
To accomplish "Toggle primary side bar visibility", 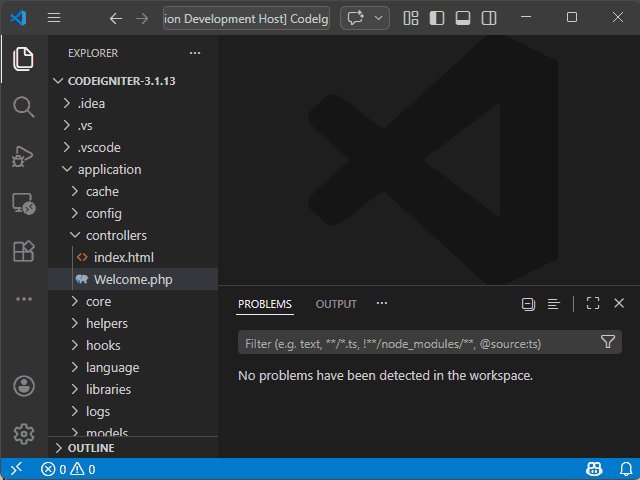I will pyautogui.click(x=437, y=18).
